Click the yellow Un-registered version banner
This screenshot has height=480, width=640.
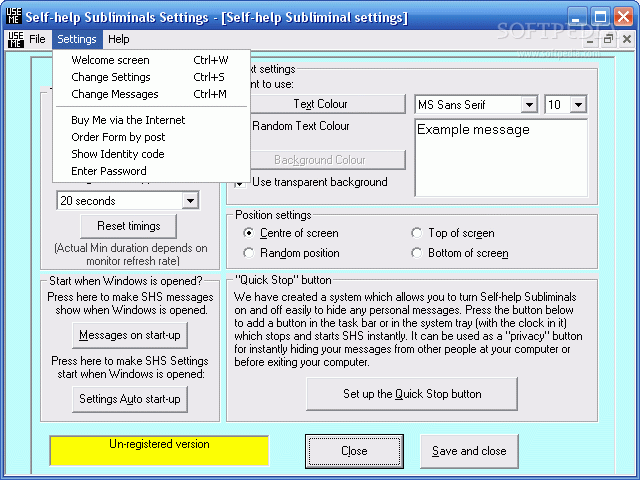click(159, 451)
